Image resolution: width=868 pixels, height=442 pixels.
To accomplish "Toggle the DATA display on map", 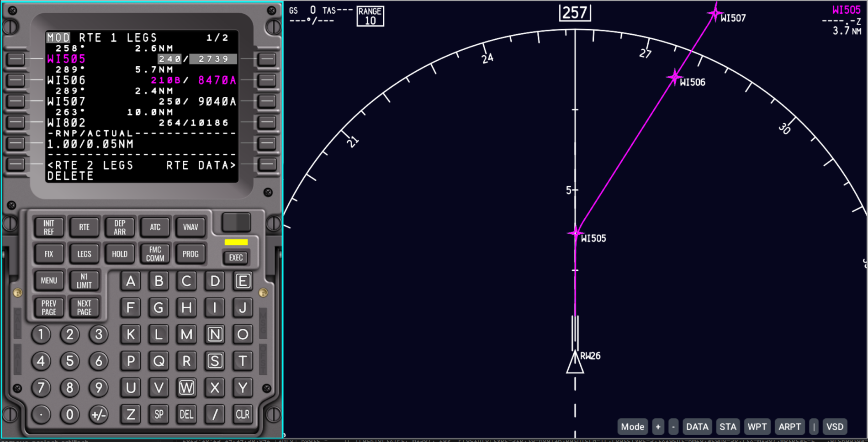I will pyautogui.click(x=697, y=426).
